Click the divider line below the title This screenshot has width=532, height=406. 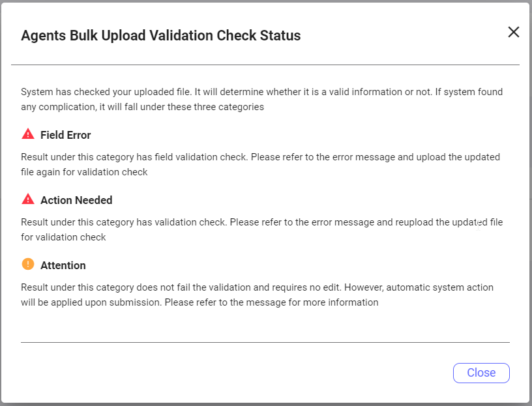tap(265, 65)
